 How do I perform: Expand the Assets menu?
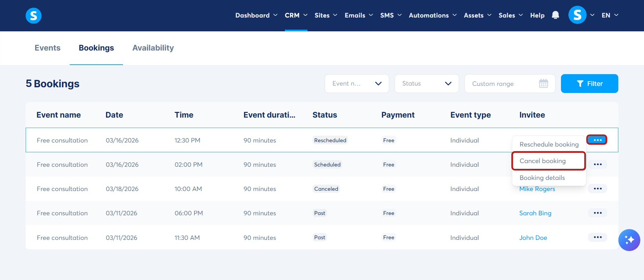pos(478,15)
